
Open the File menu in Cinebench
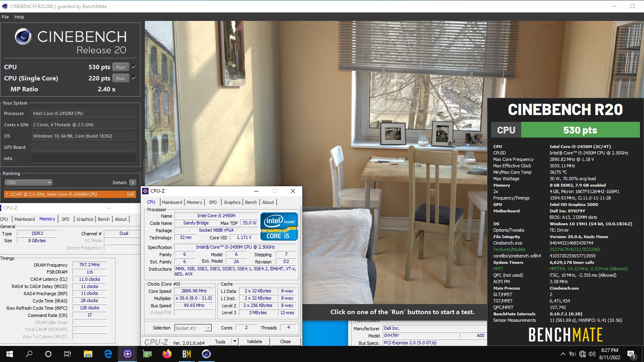pos(5,17)
